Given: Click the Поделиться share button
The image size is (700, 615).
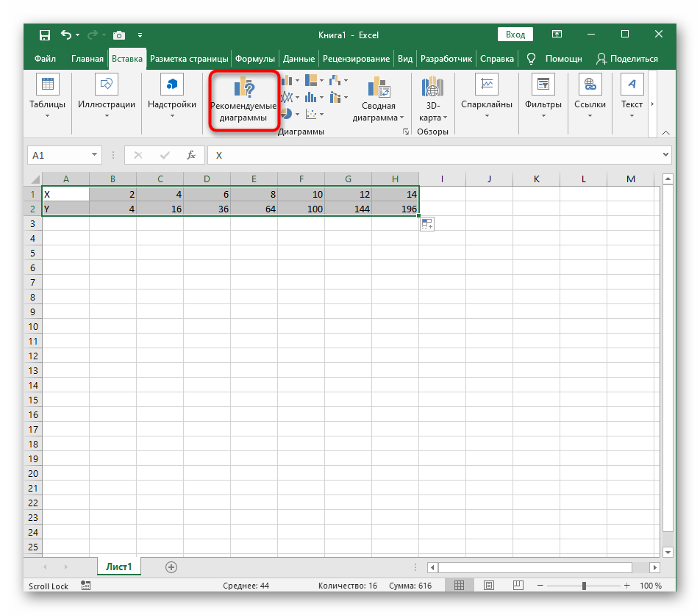Looking at the screenshot, I should click(x=627, y=59).
